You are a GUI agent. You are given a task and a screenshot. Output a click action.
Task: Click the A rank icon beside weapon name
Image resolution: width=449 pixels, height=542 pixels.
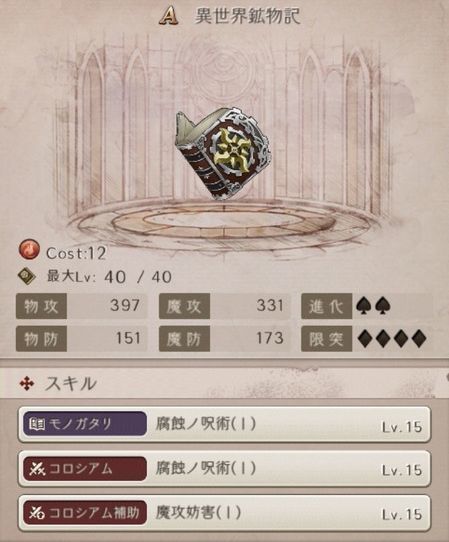click(x=169, y=16)
